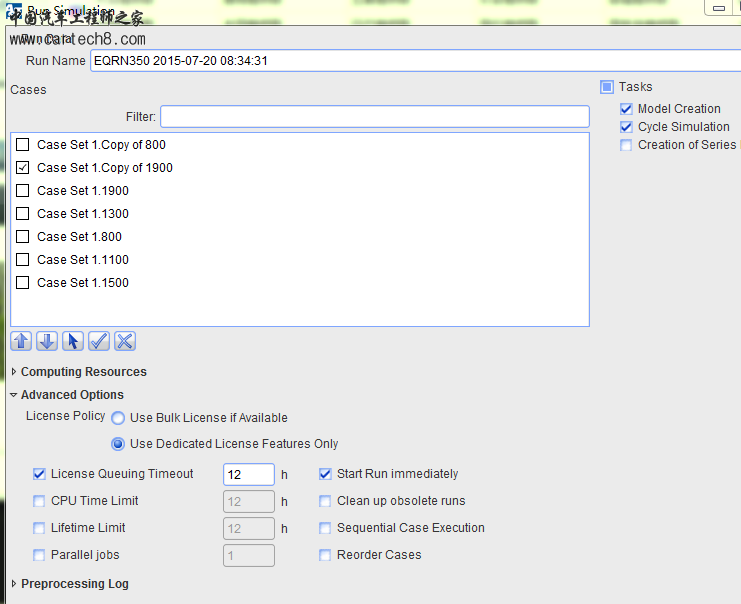741x604 pixels.
Task: Disable the Cycle Simulation task
Action: (626, 127)
